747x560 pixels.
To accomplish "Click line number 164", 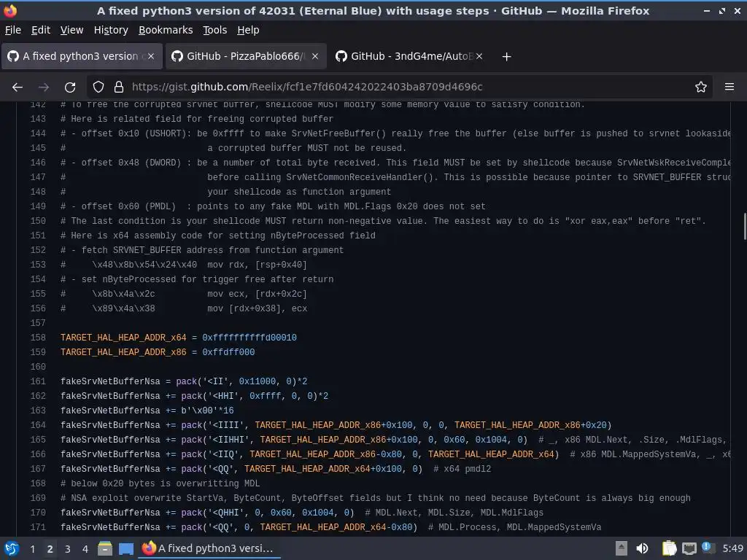I will pyautogui.click(x=38, y=425).
